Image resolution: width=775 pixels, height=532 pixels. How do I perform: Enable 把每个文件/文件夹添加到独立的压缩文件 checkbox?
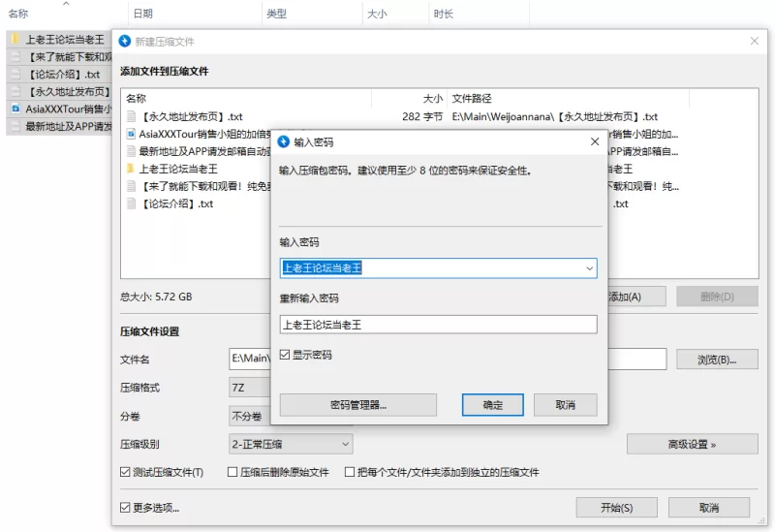pos(350,472)
